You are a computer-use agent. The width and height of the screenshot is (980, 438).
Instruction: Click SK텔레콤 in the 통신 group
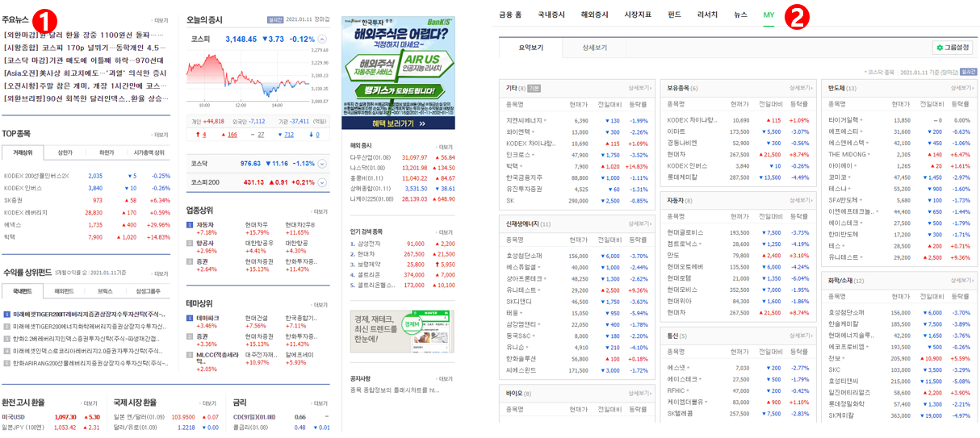[x=681, y=413]
